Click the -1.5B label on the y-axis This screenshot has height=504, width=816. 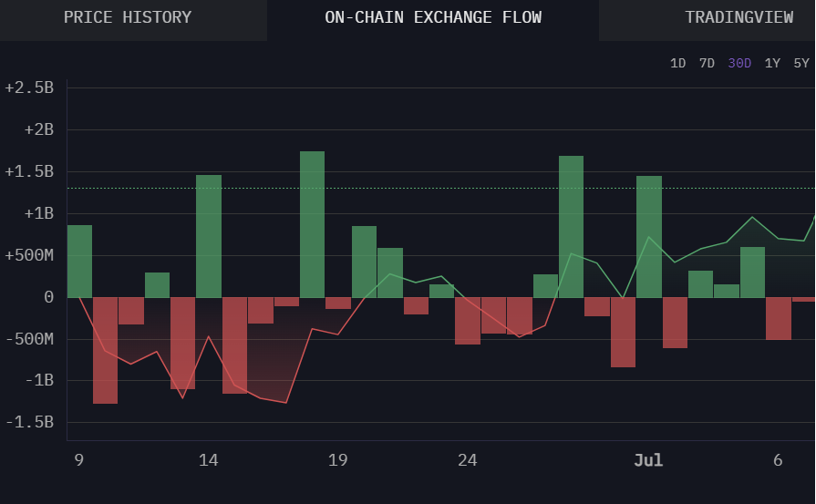click(x=30, y=423)
